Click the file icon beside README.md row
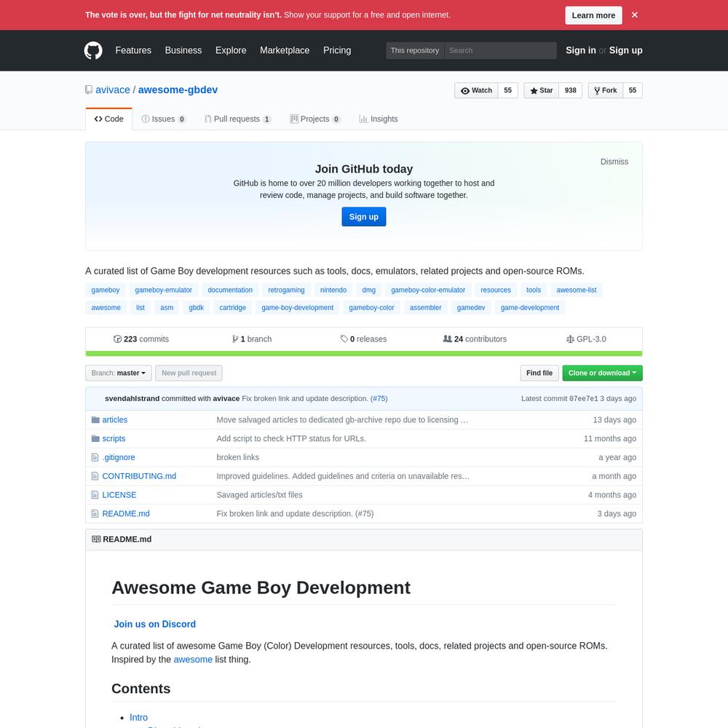This screenshot has height=728, width=728. pos(95,513)
